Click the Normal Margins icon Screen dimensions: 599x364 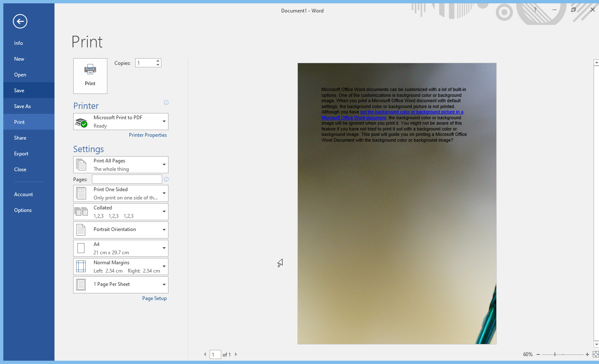81,266
